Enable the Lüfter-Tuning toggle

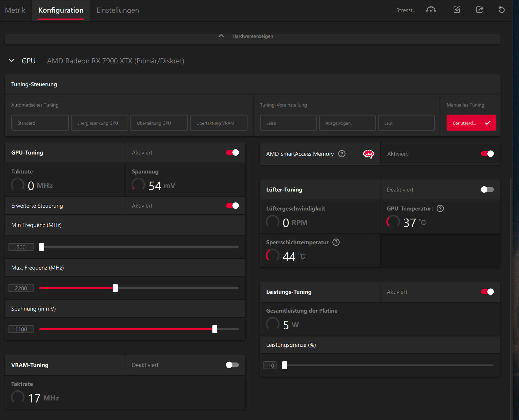pyautogui.click(x=487, y=190)
